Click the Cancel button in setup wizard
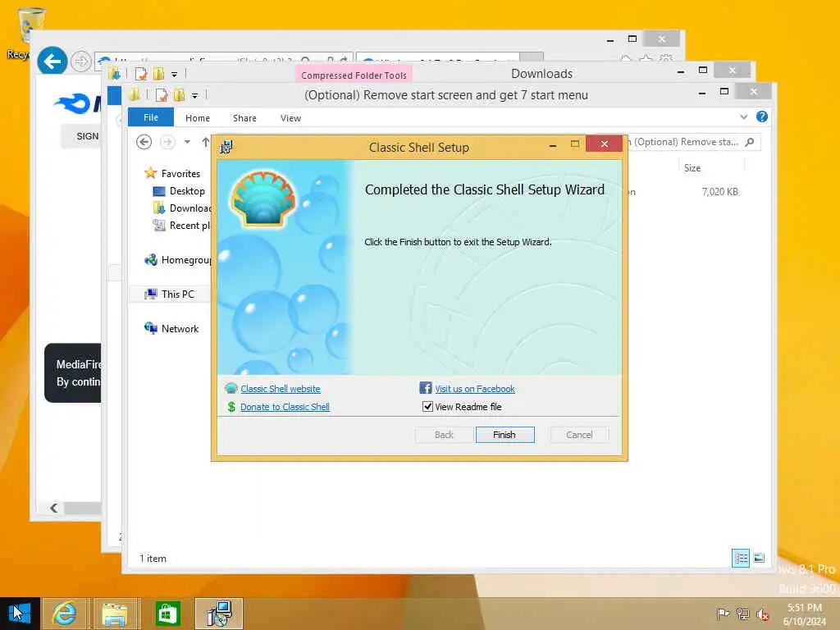840x630 pixels. [x=579, y=435]
